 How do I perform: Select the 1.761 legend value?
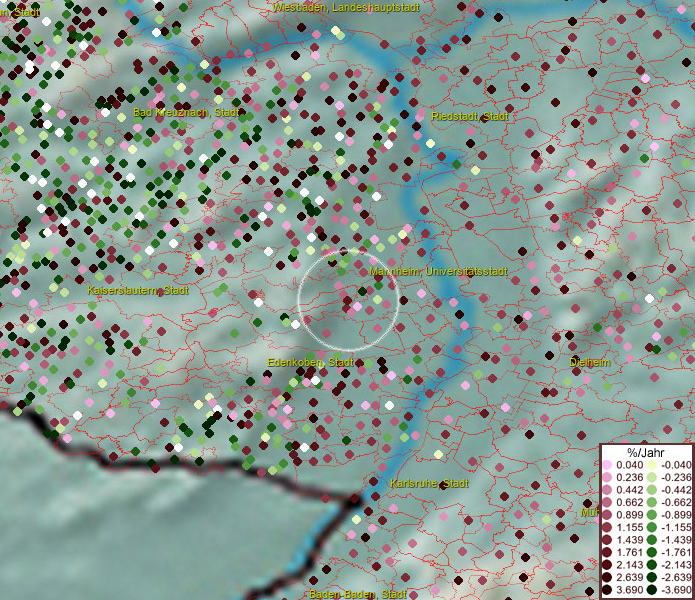click(629, 552)
